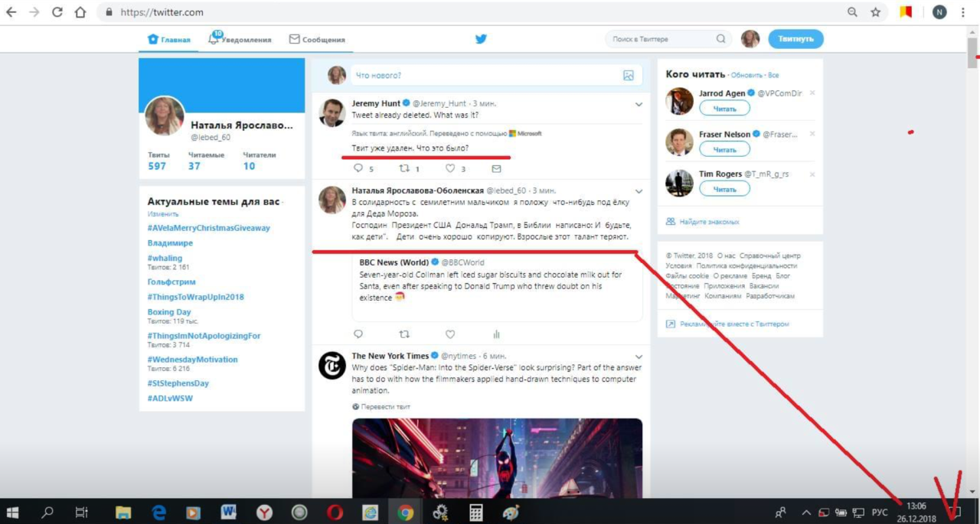The width and height of the screenshot is (980, 524).
Task: Dismiss the Jarrod Agen follow suggestion
Action: tap(812, 93)
